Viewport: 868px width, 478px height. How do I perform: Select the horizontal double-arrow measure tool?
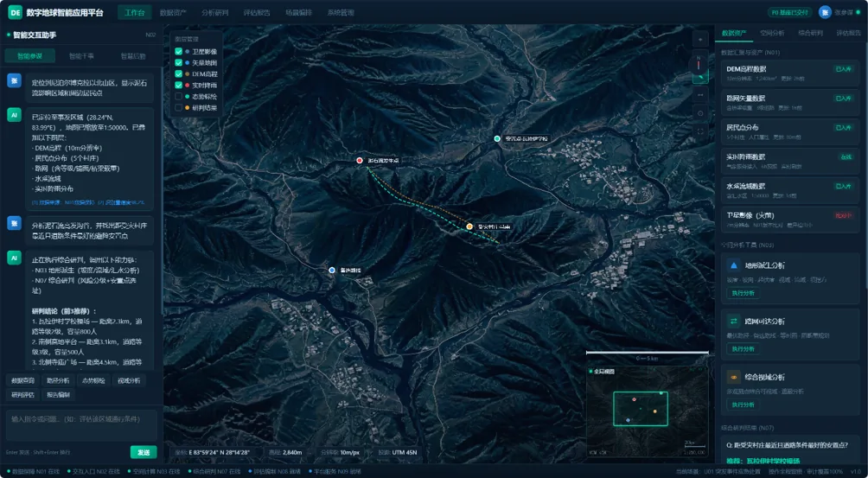tap(700, 95)
